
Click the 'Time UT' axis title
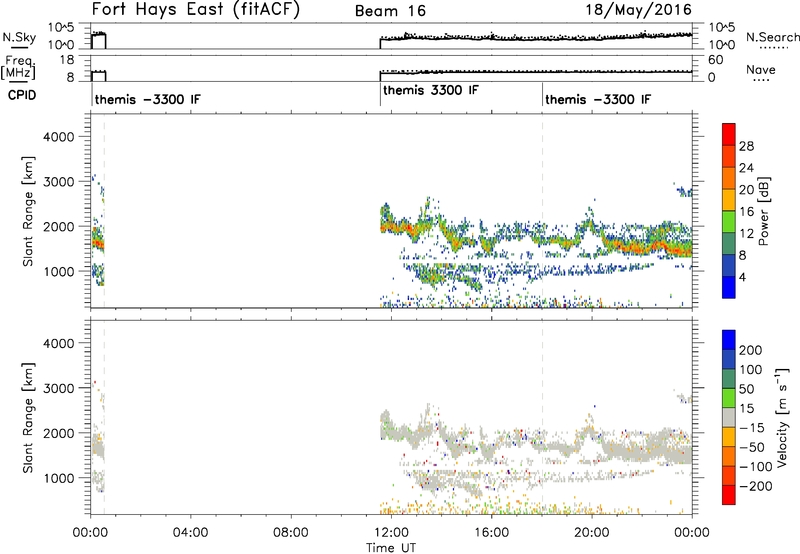point(391,548)
